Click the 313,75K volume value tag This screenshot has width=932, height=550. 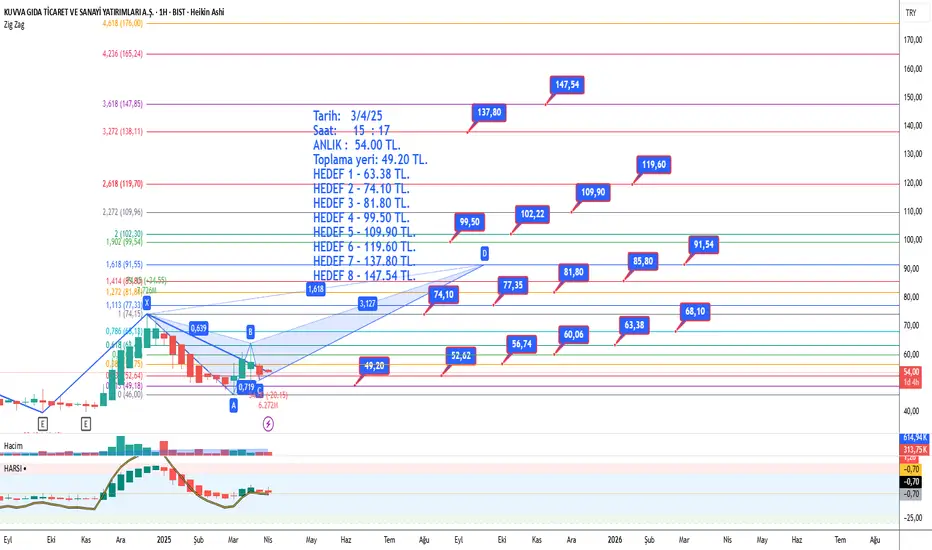pos(915,450)
